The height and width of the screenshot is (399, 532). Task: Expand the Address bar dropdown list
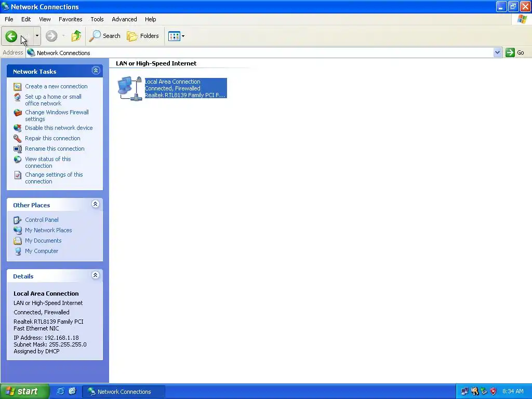pos(497,52)
